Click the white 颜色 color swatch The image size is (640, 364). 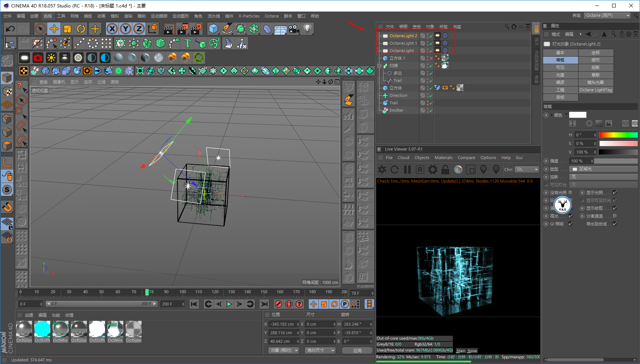tap(578, 115)
